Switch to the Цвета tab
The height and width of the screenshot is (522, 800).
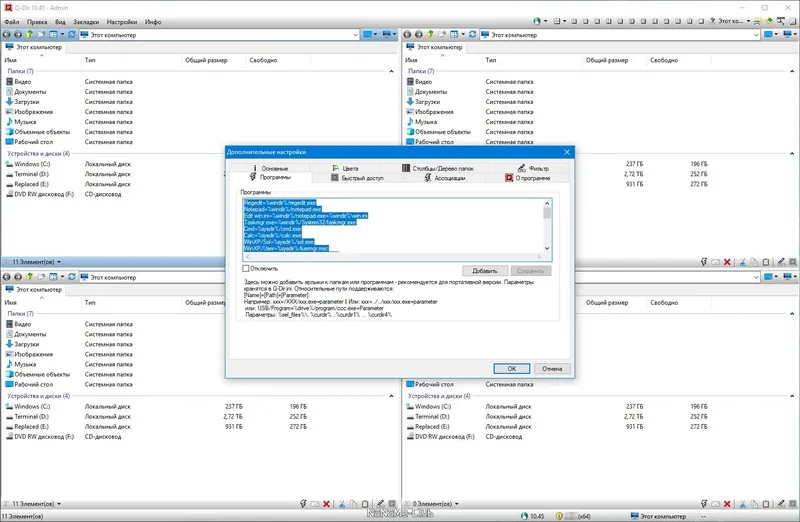click(x=345, y=168)
